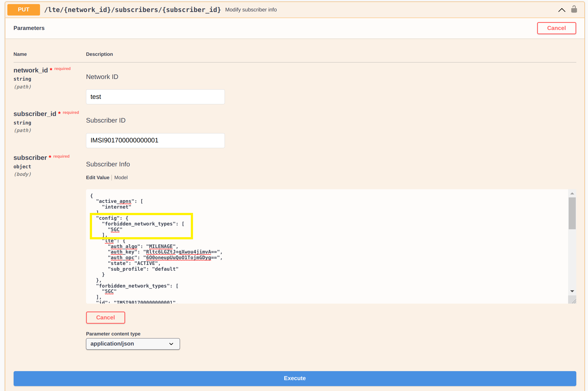Open the Parameter content type dropdown
588x391 pixels.
click(133, 344)
